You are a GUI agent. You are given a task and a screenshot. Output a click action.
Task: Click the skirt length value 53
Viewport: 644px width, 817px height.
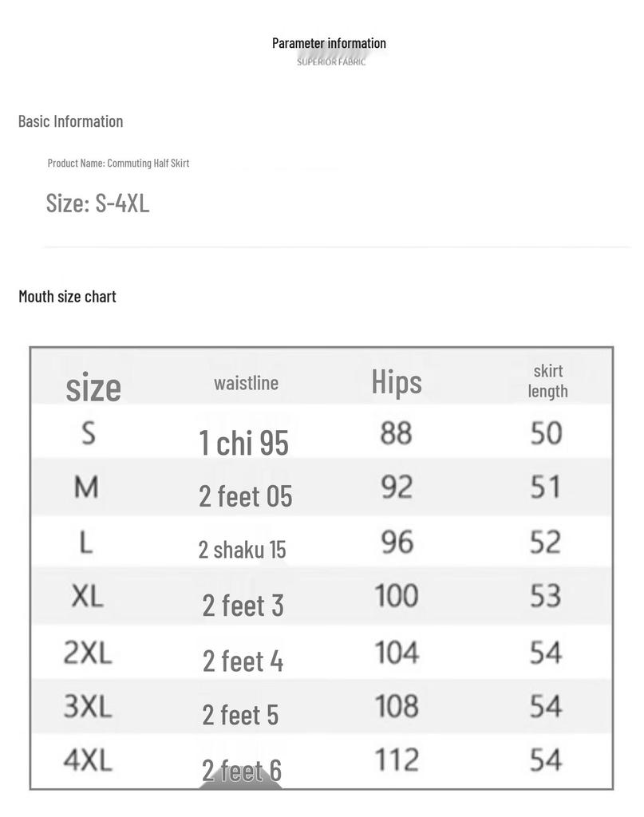coord(546,595)
